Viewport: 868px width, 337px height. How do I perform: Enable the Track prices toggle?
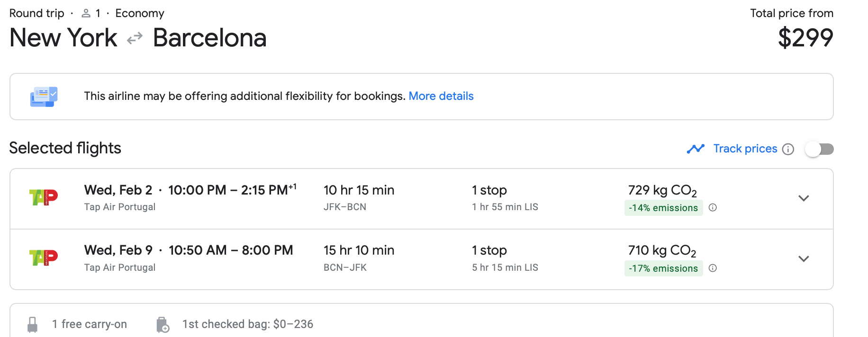(x=819, y=150)
